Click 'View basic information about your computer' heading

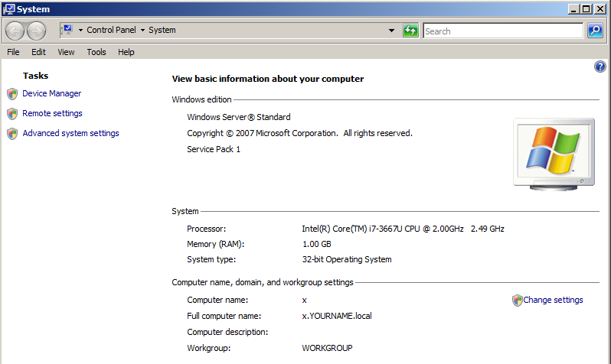(x=268, y=79)
